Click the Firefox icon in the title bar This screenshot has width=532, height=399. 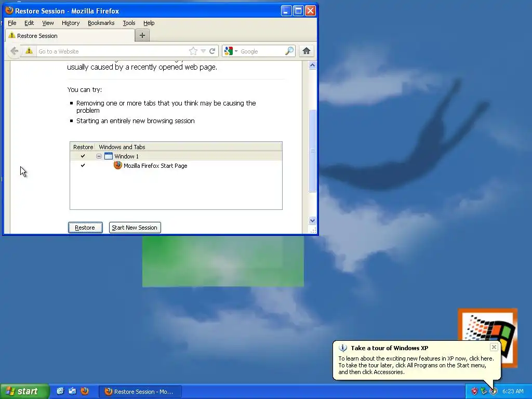(x=9, y=10)
